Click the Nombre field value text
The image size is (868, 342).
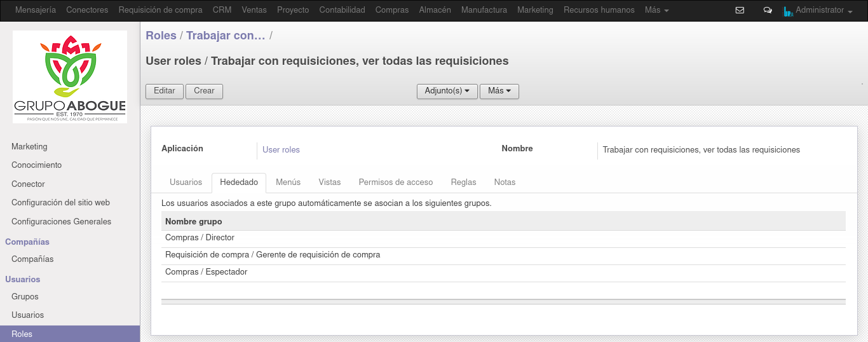coord(701,150)
